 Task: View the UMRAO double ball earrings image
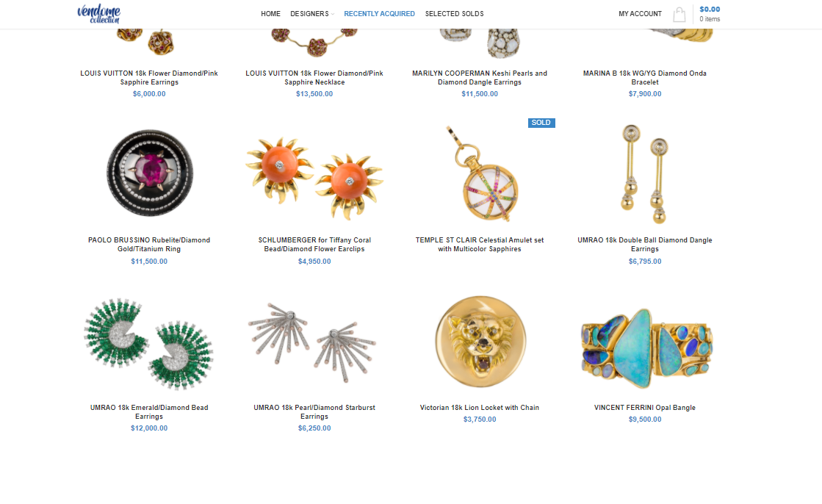(x=645, y=173)
